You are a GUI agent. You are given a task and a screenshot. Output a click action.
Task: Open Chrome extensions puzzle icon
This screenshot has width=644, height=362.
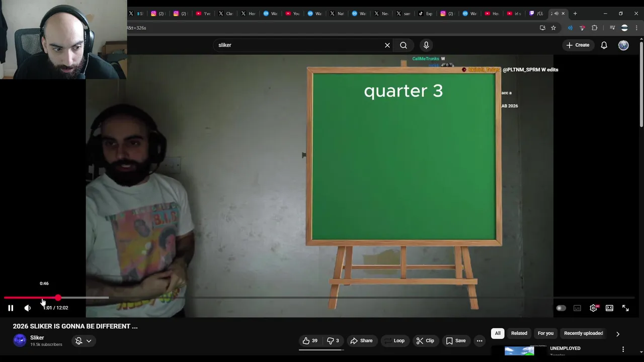595,28
